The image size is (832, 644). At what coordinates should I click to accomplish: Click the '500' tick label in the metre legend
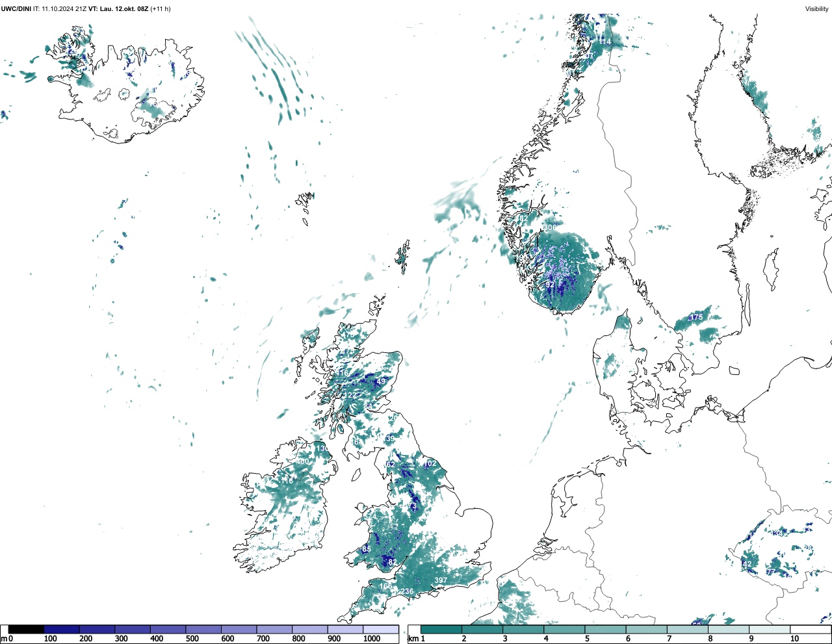tap(192, 639)
